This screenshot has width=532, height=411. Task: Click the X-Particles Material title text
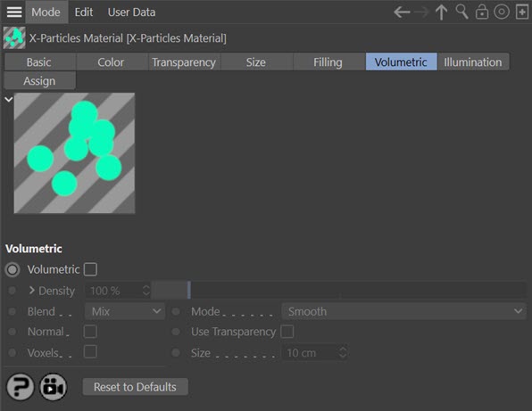(128, 38)
